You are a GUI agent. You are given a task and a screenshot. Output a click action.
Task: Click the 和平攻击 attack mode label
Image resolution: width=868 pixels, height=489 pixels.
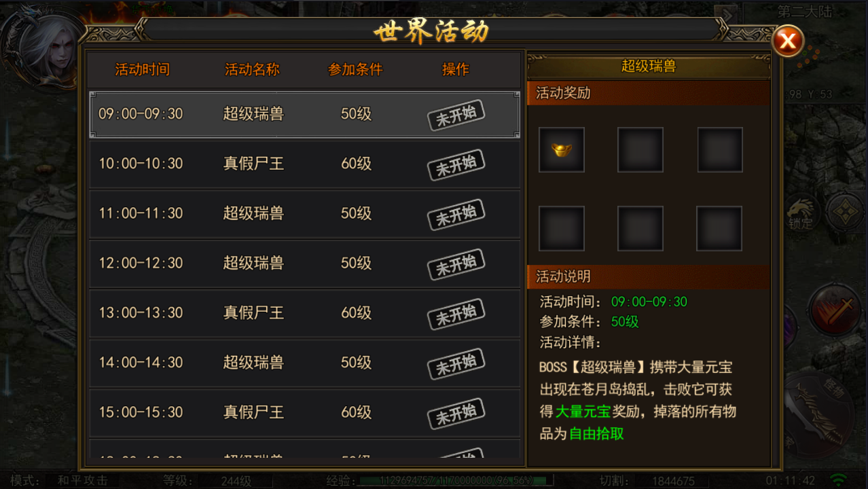82,480
